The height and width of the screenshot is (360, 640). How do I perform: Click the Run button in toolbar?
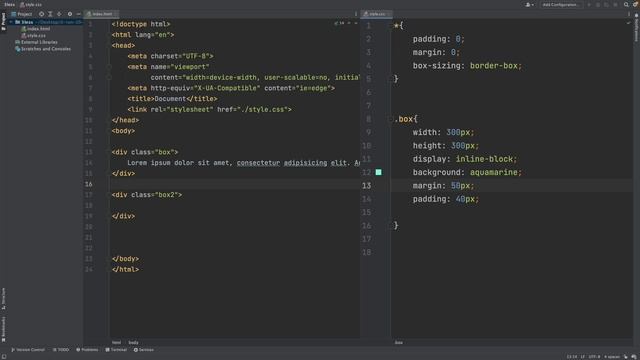pos(589,4)
